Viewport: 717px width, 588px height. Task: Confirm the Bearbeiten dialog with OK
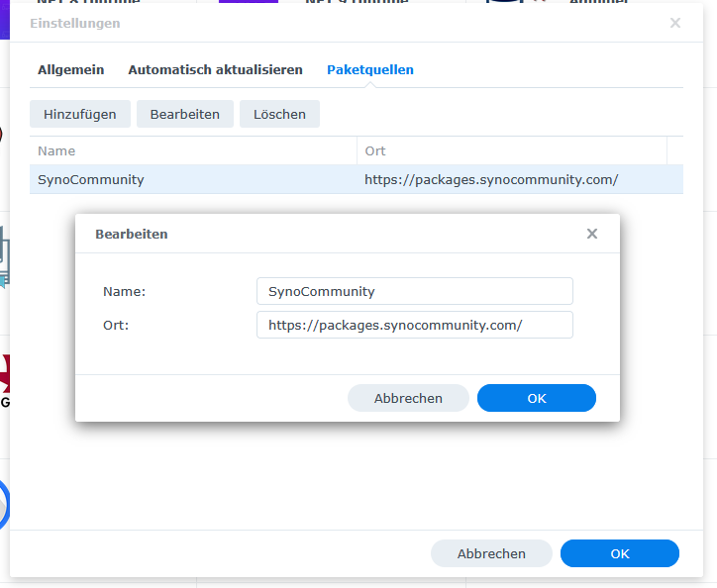[x=536, y=398]
